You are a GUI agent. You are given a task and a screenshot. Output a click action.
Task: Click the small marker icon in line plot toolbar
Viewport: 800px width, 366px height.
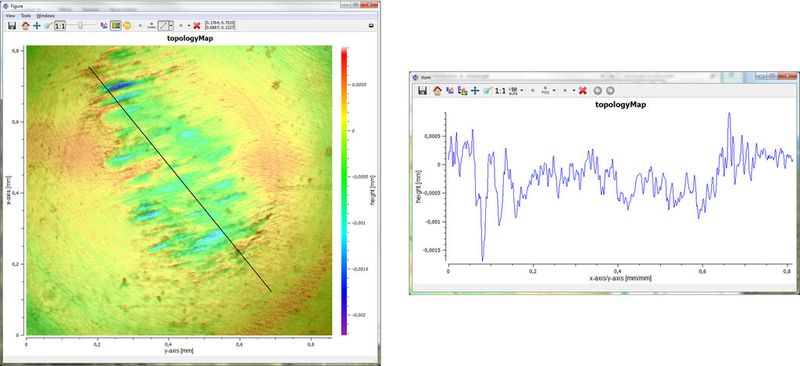tap(532, 90)
